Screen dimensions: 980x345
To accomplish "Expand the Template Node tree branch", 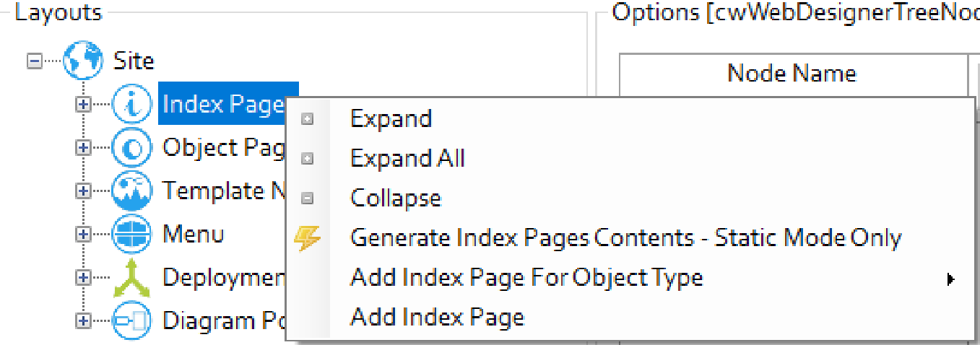I will [x=84, y=191].
